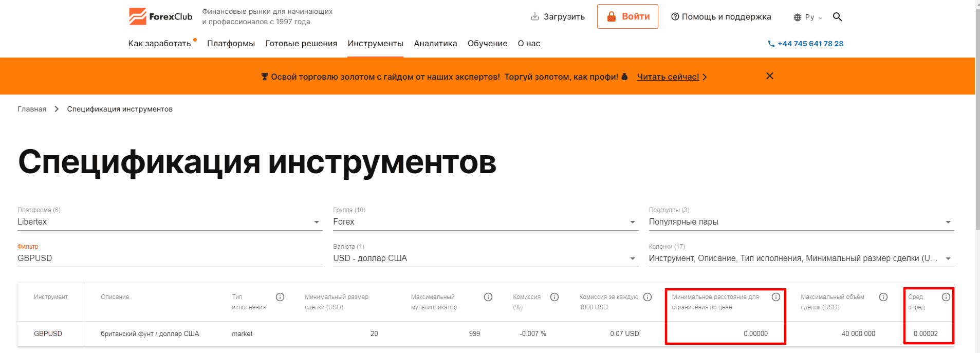Click info icon for Минимальное расстояние column

776,297
